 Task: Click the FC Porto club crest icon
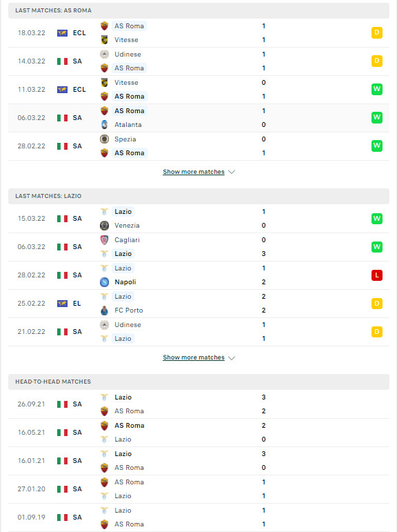tap(105, 310)
